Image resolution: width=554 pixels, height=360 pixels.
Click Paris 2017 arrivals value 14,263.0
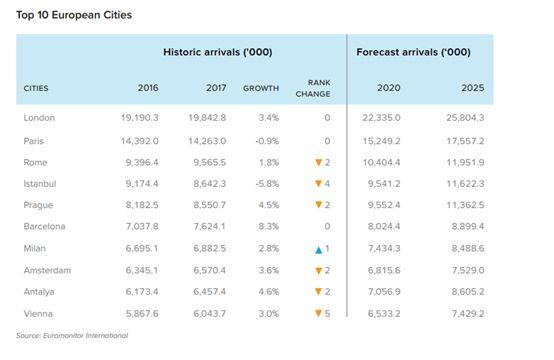pos(207,141)
